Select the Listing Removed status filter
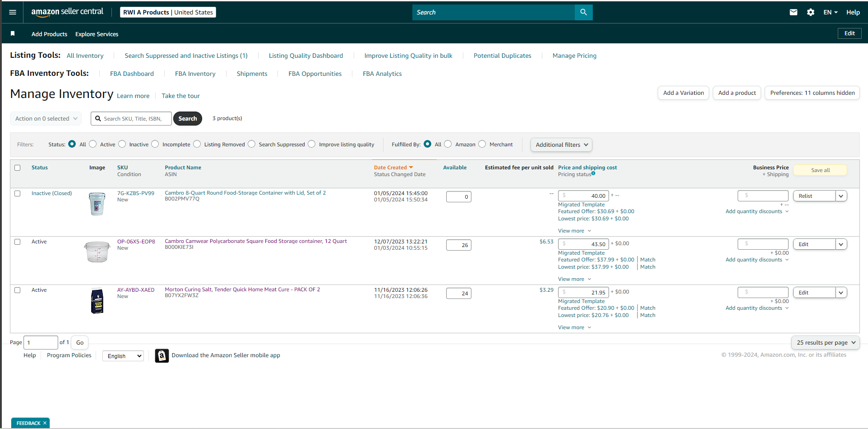This screenshot has height=429, width=868. click(x=197, y=144)
